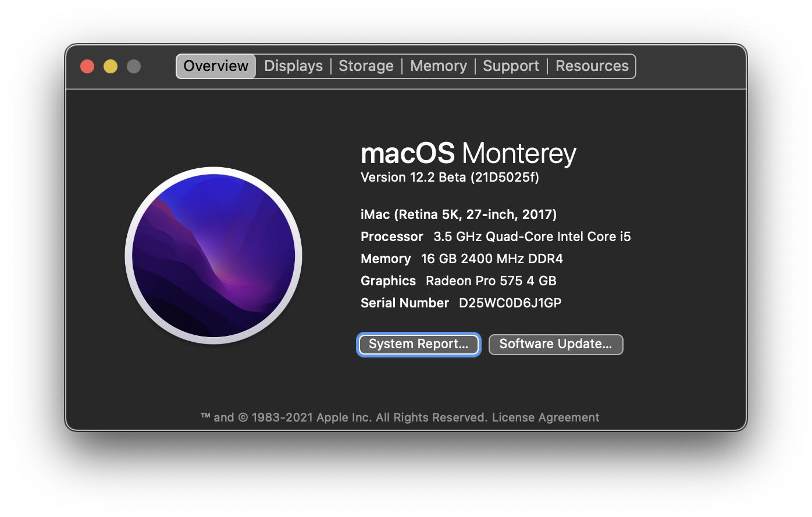Select the Memory tab
Viewport: 812px width, 517px height.
[439, 66]
